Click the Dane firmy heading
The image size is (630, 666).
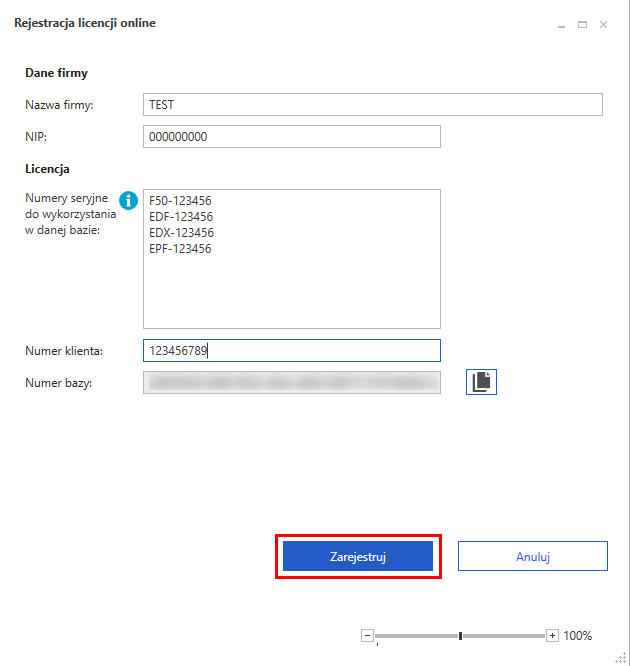point(57,73)
